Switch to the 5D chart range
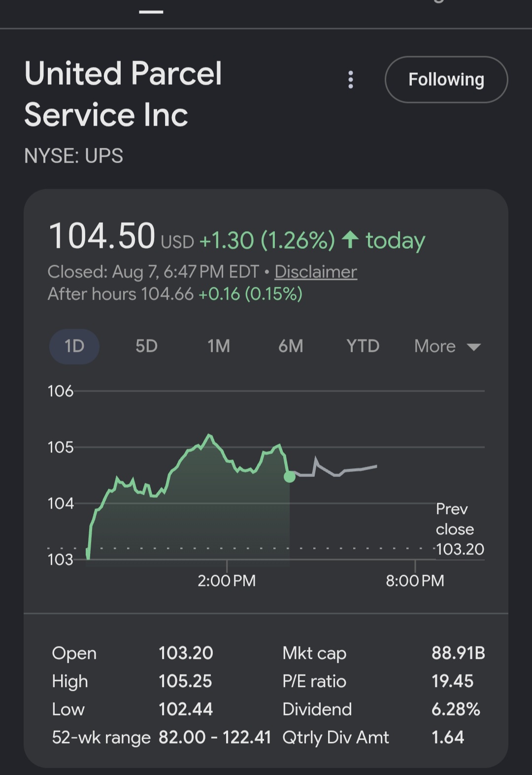 point(146,346)
